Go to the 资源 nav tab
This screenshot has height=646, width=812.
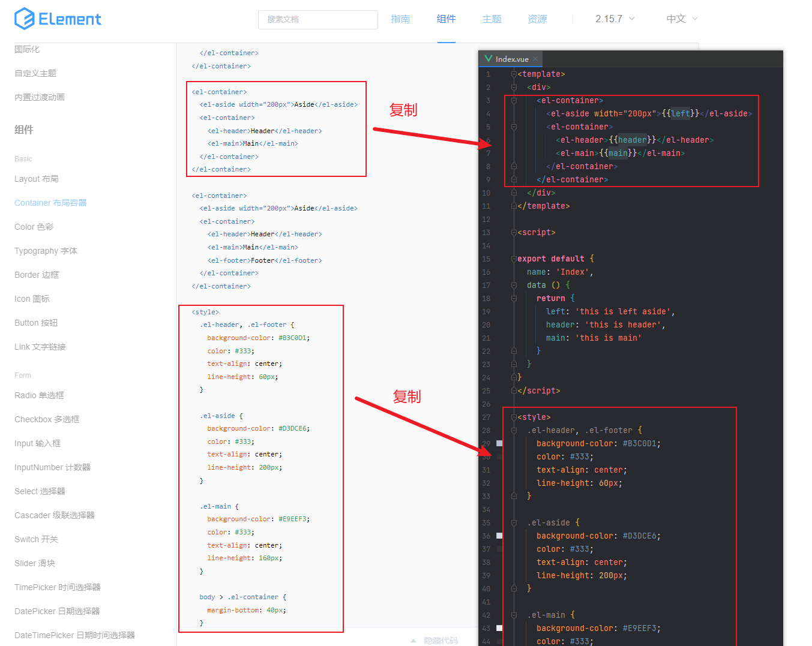click(538, 19)
